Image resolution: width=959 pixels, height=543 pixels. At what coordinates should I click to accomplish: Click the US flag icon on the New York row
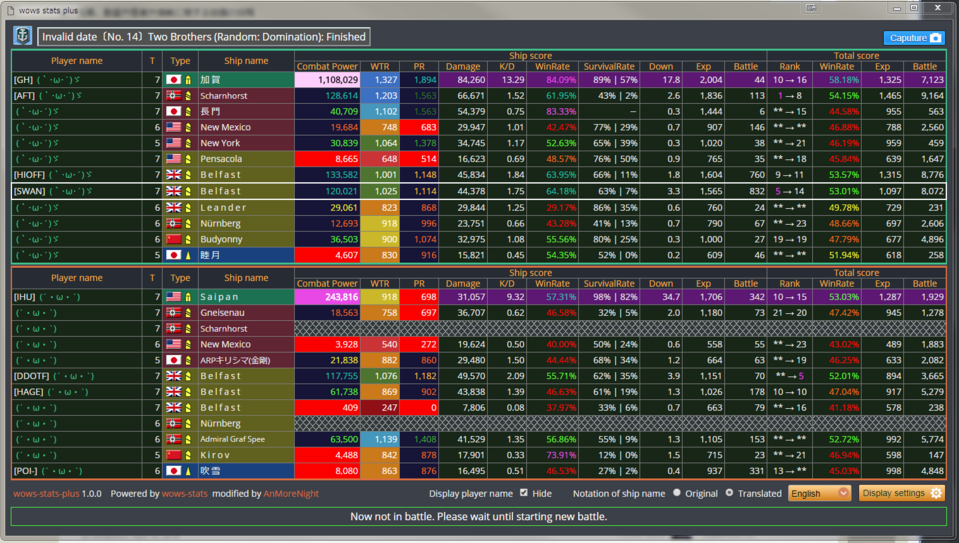[x=174, y=143]
